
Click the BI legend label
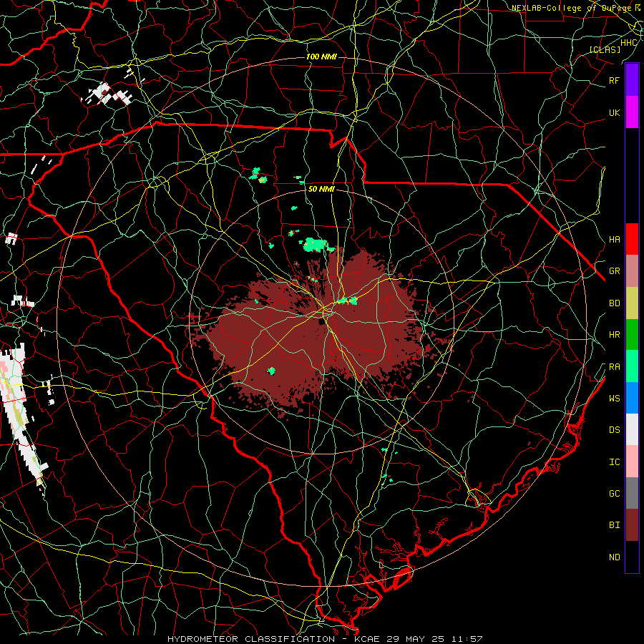point(614,525)
